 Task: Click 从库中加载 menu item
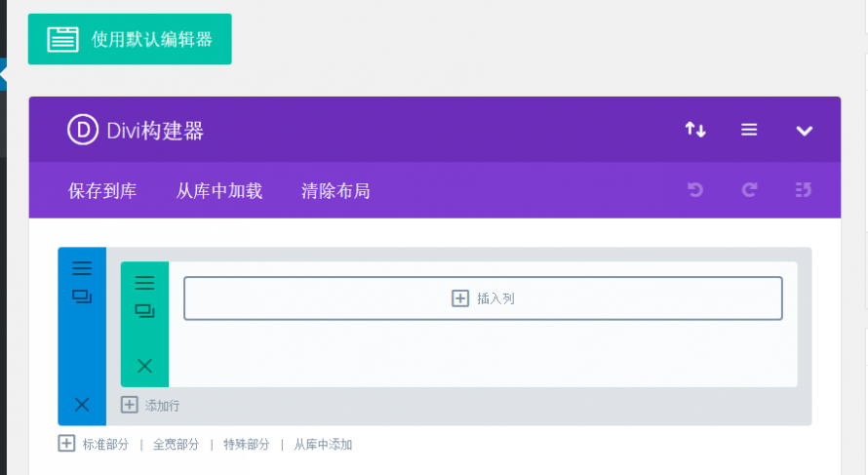(219, 191)
